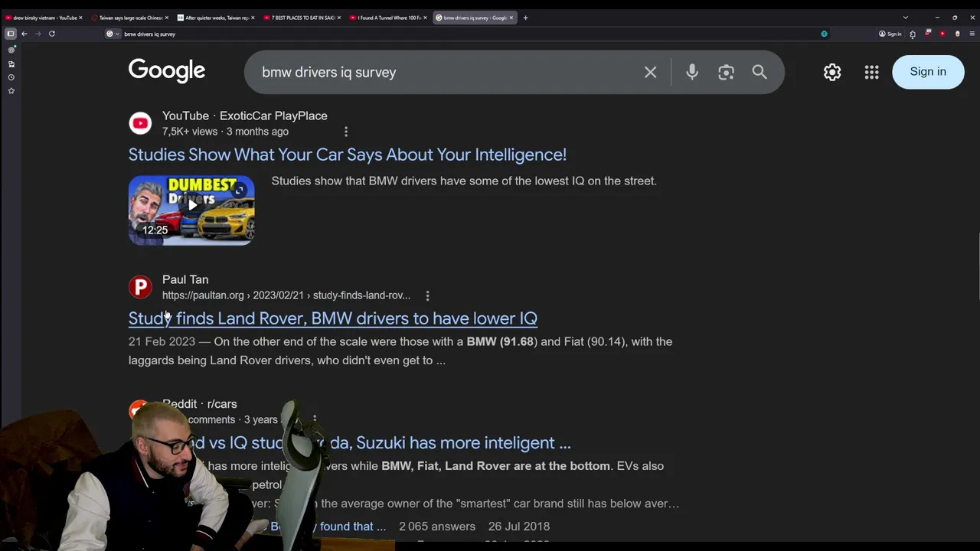Click the '7,5K+ views · 3 months ago' text
Viewport: 980px width, 551px height.
pos(225,132)
